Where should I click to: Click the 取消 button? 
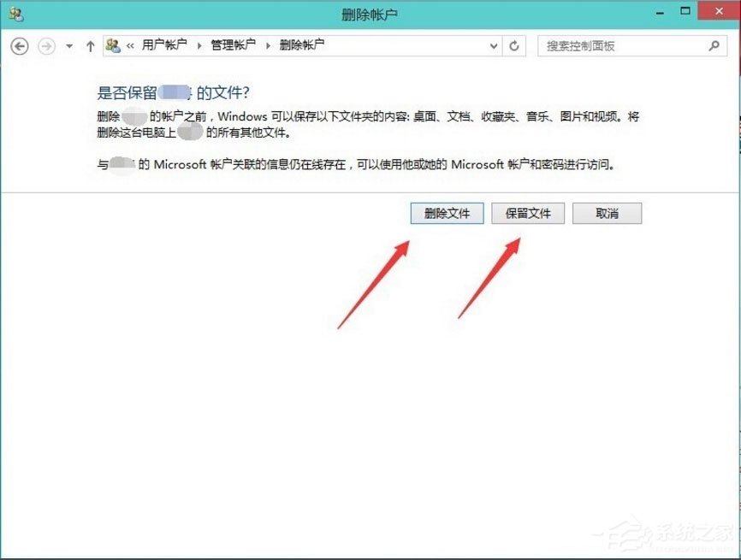point(608,213)
